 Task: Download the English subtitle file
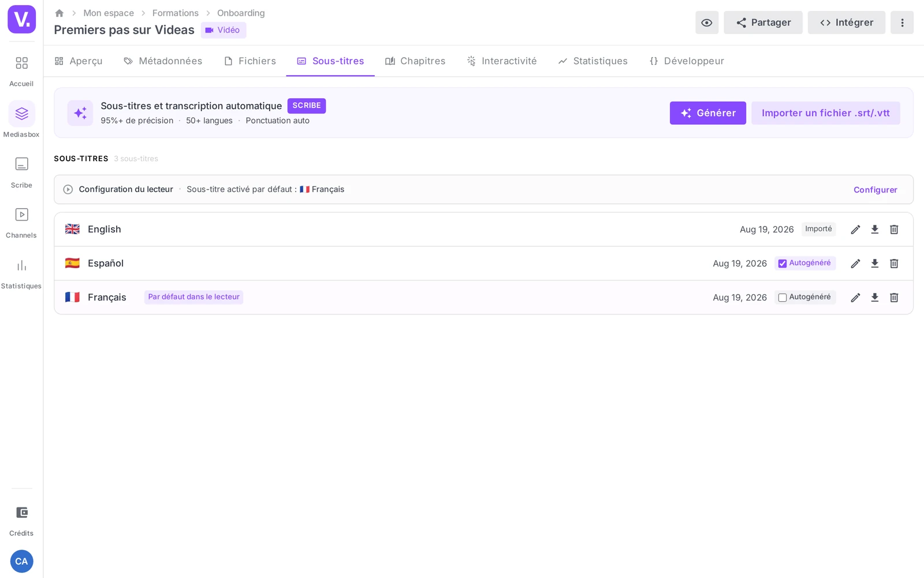click(x=875, y=229)
